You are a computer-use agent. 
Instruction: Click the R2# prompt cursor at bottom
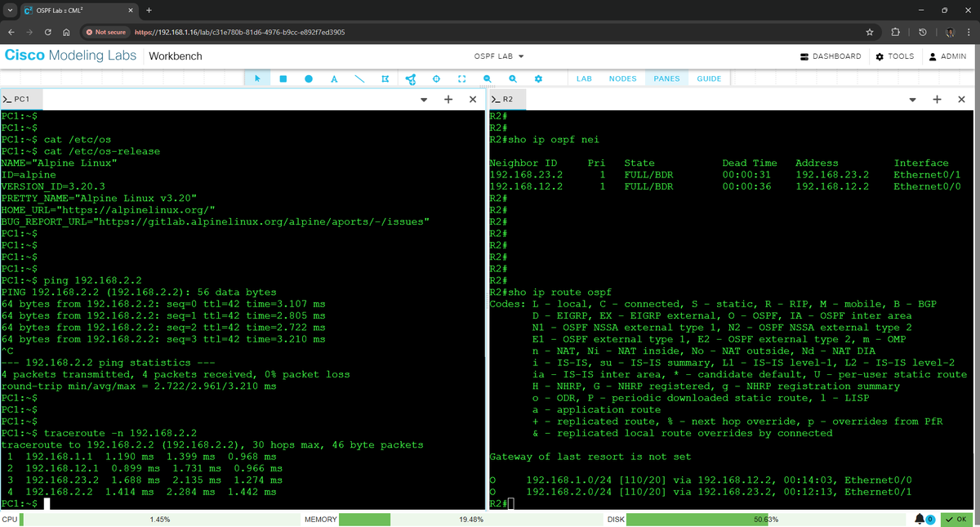(511, 503)
